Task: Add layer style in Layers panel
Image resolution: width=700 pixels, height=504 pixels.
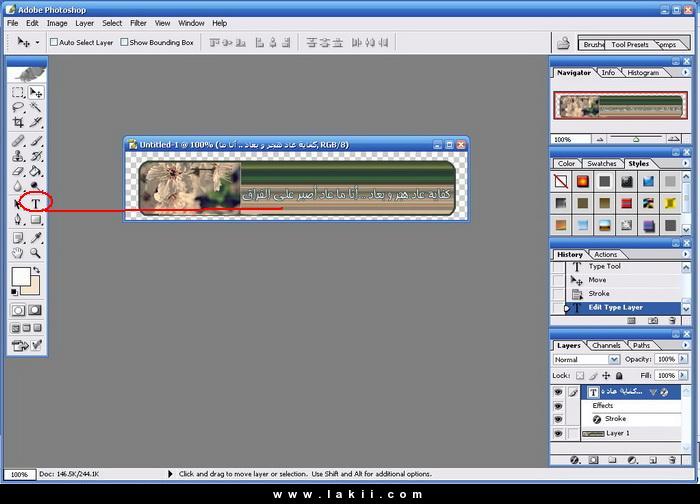Action: point(575,460)
